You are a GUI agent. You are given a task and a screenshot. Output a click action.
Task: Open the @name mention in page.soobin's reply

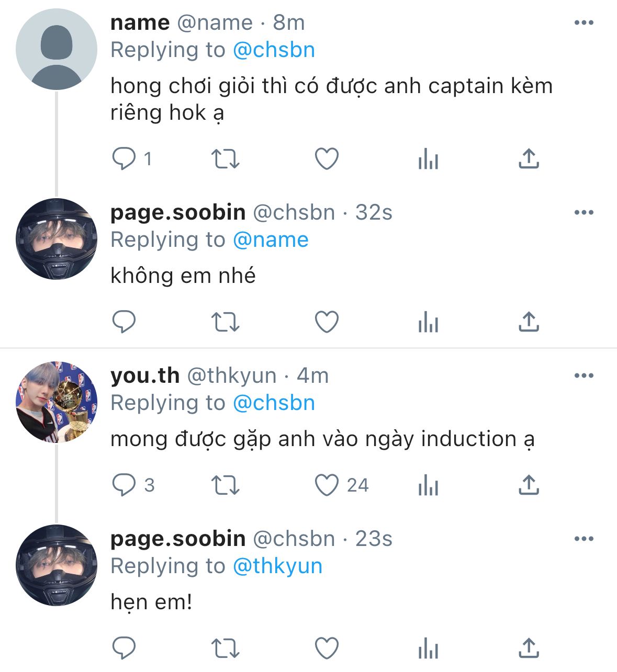[271, 240]
